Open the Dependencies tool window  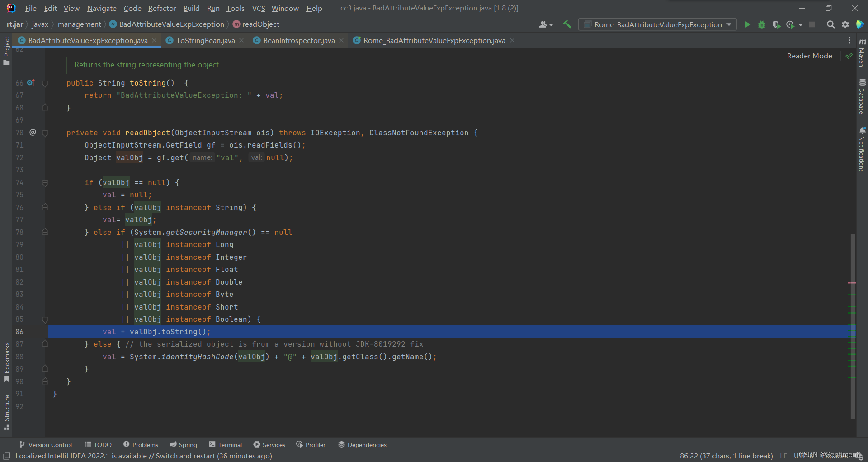click(363, 445)
